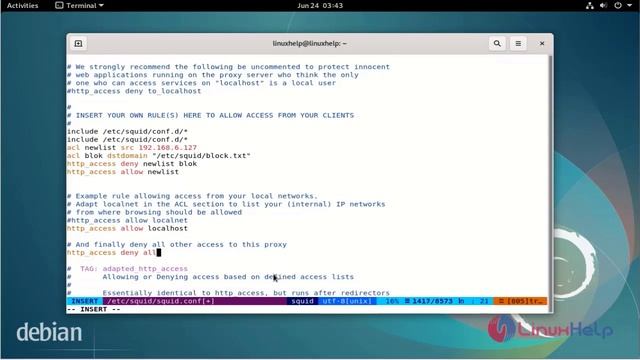
Task: Click the '-- INSERT --' message at bottom
Action: (93, 309)
